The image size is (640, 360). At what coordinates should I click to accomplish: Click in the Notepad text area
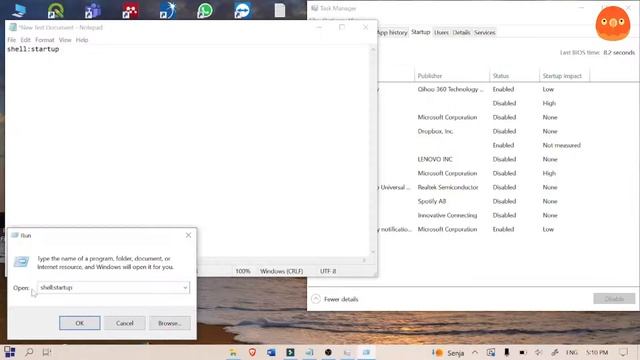click(188, 151)
